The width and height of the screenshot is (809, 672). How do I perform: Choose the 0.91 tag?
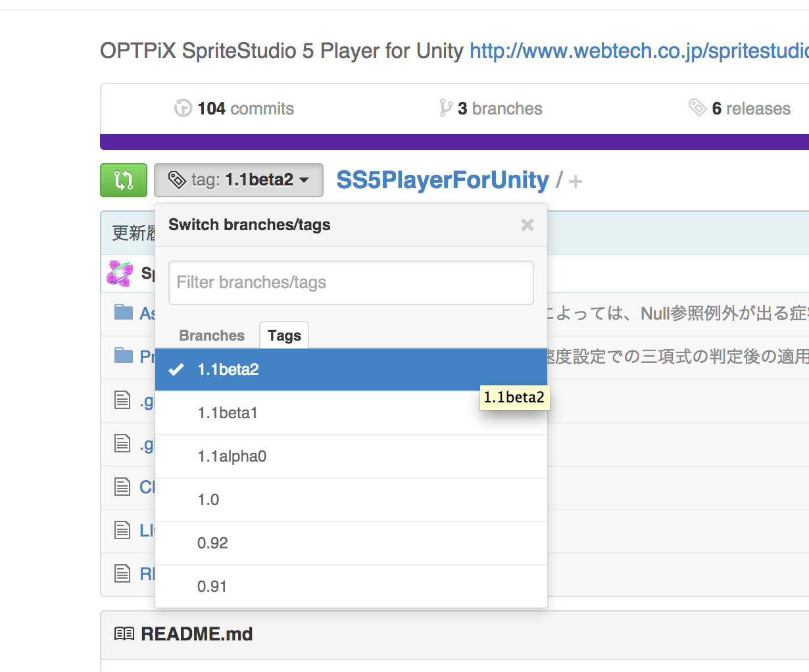click(351, 586)
